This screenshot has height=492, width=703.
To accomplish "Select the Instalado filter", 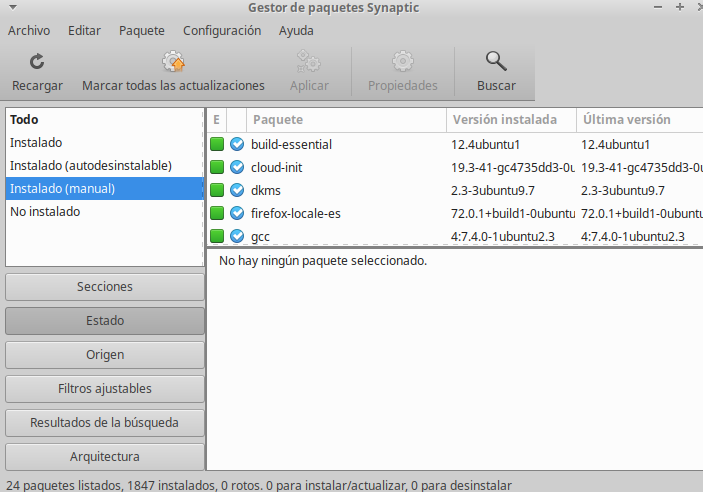I will click(x=104, y=143).
